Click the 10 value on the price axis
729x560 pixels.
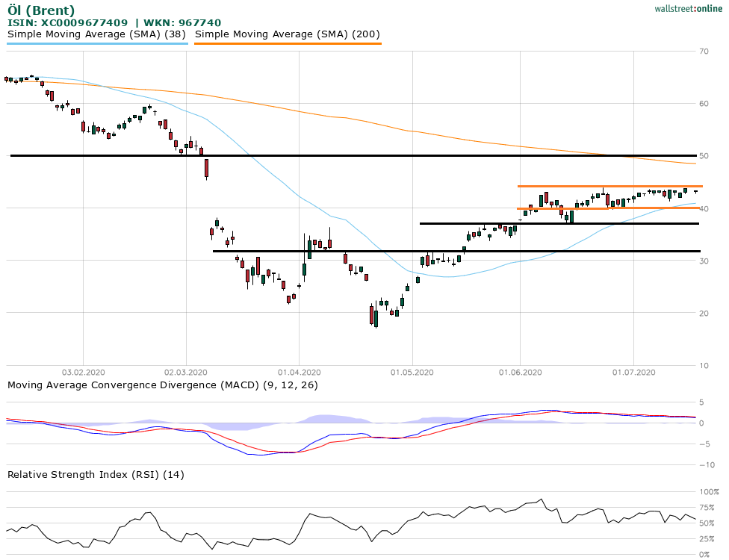704,366
